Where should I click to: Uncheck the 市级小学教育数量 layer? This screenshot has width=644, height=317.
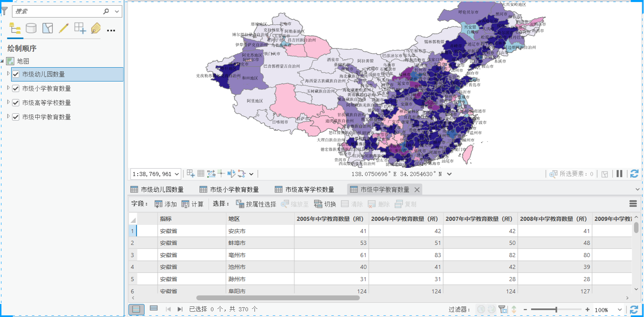point(16,88)
